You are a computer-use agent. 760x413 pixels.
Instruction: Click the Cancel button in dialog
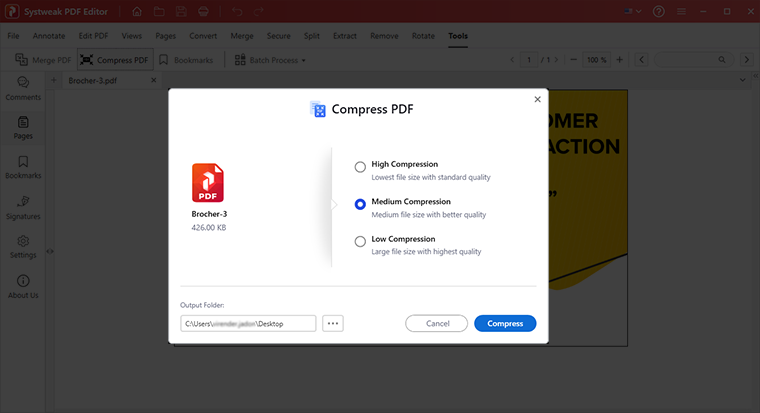click(437, 324)
